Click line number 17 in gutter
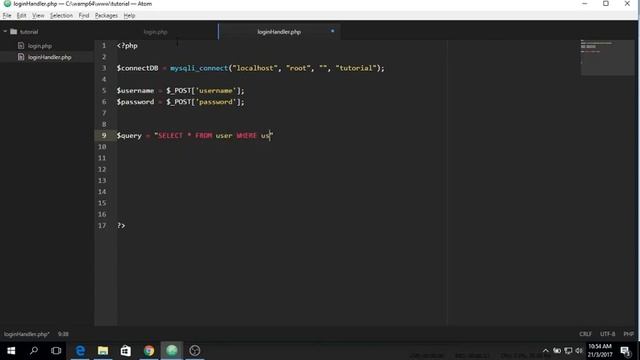The image size is (640, 360). [x=102, y=225]
